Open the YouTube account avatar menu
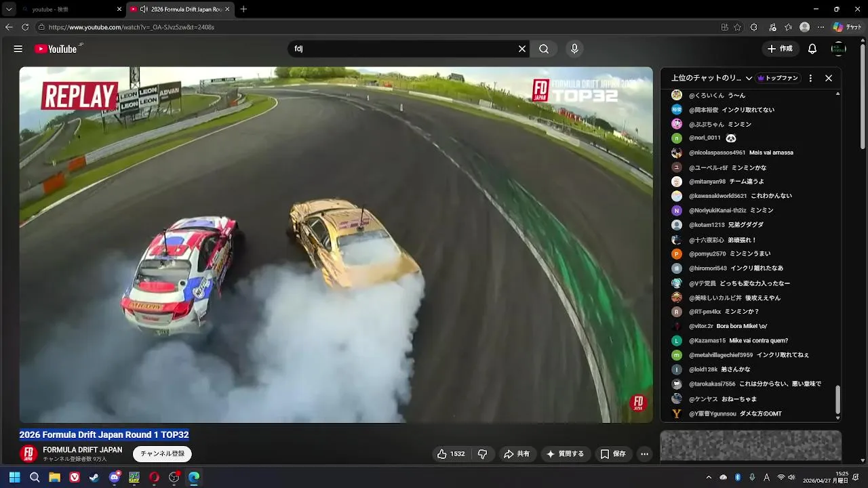 [839, 49]
